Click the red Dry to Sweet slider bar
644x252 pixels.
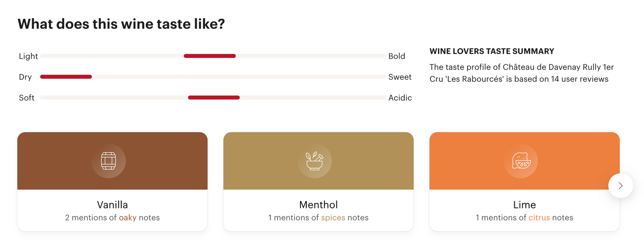66,77
